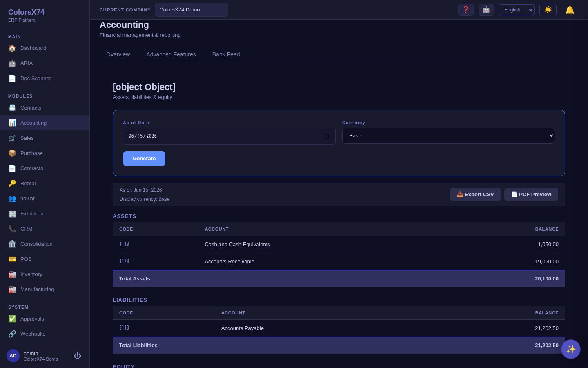588x368 pixels.
Task: Click the Doc Scanner page icon
Action: [12, 79]
